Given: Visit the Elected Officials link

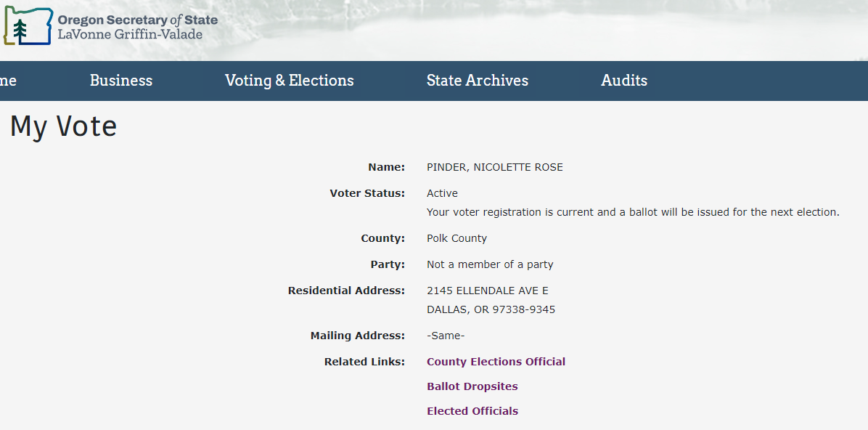Looking at the screenshot, I should [472, 411].
